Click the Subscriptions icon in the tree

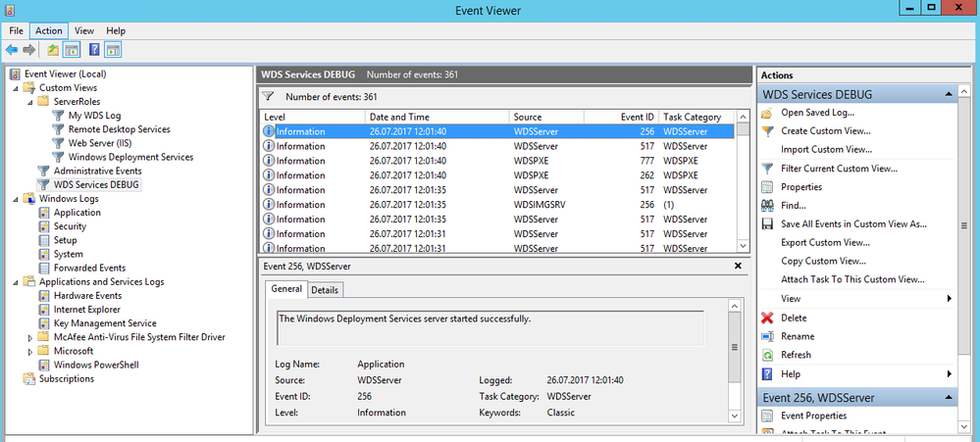[x=29, y=379]
